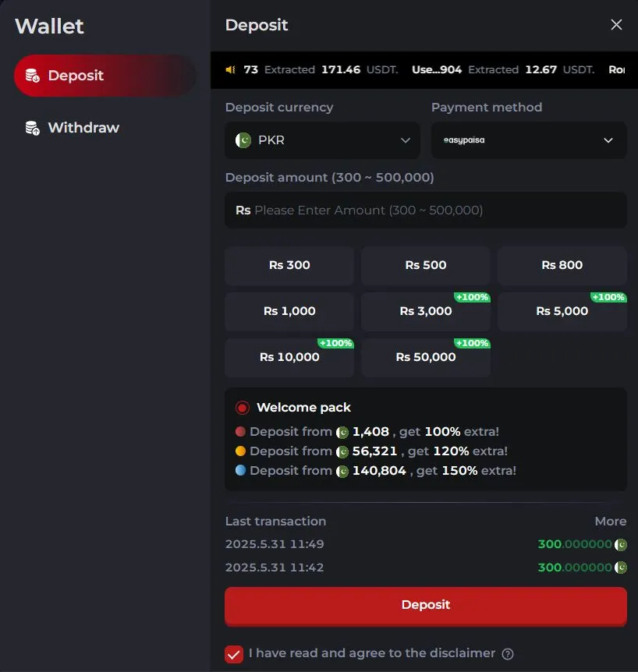Open the disclaimer help question-mark icon

[x=508, y=654]
